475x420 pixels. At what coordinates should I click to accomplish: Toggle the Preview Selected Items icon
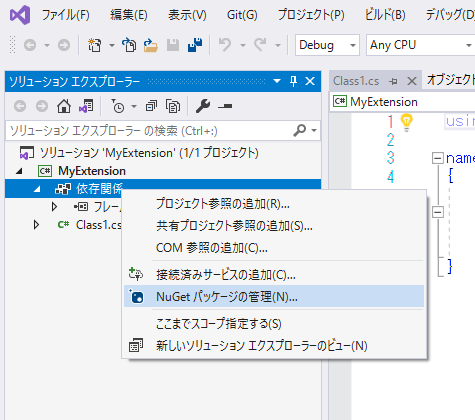(225, 106)
